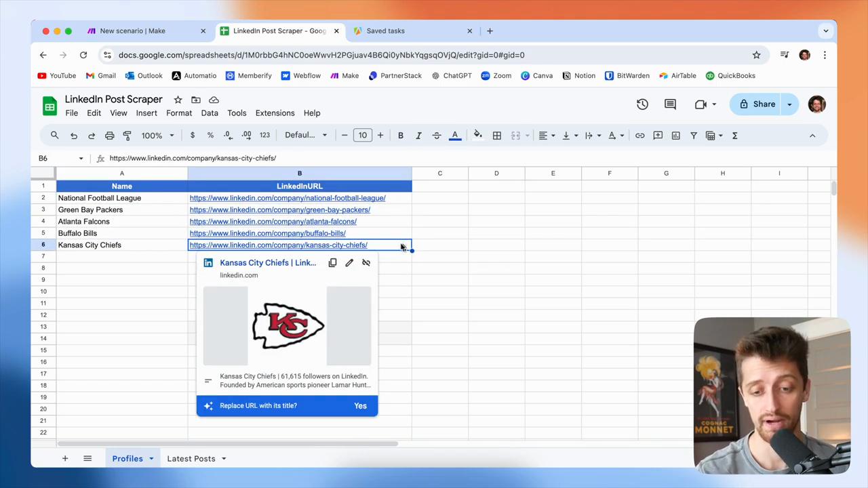The height and width of the screenshot is (488, 868).
Task: Open the All Sheets list icon
Action: point(87,459)
